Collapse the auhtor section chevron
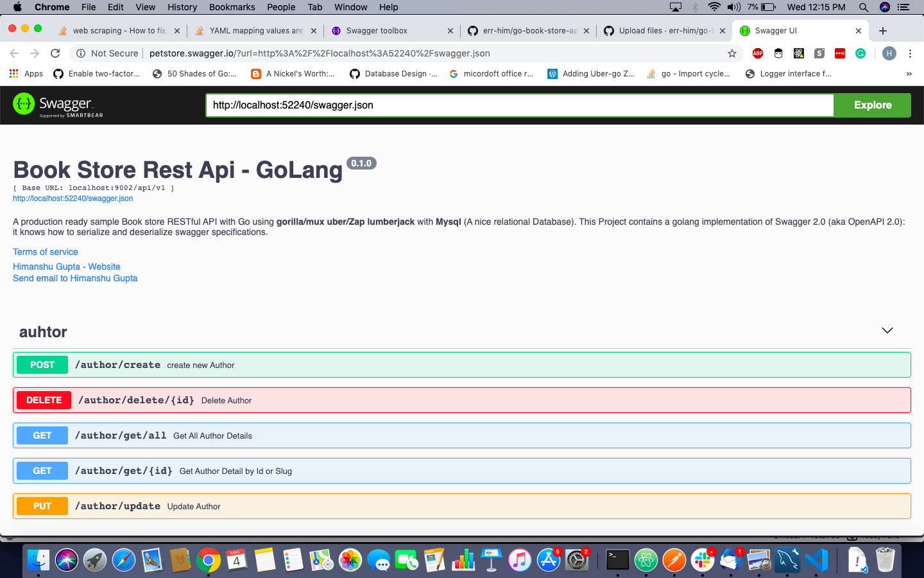The image size is (924, 578). coord(887,330)
